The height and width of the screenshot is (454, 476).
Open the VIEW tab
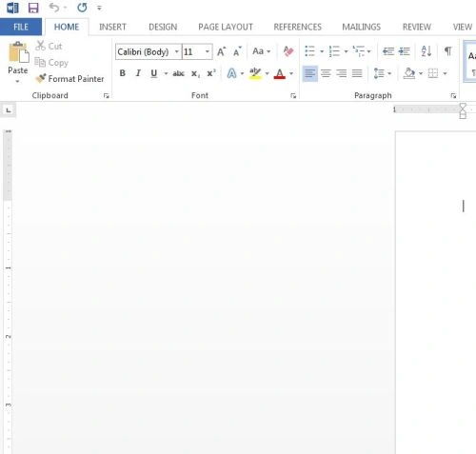pos(463,27)
